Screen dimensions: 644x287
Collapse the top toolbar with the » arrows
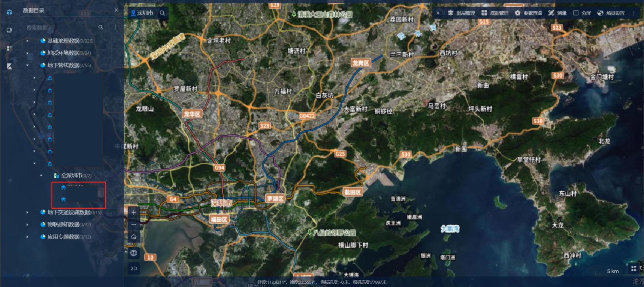coord(438,13)
